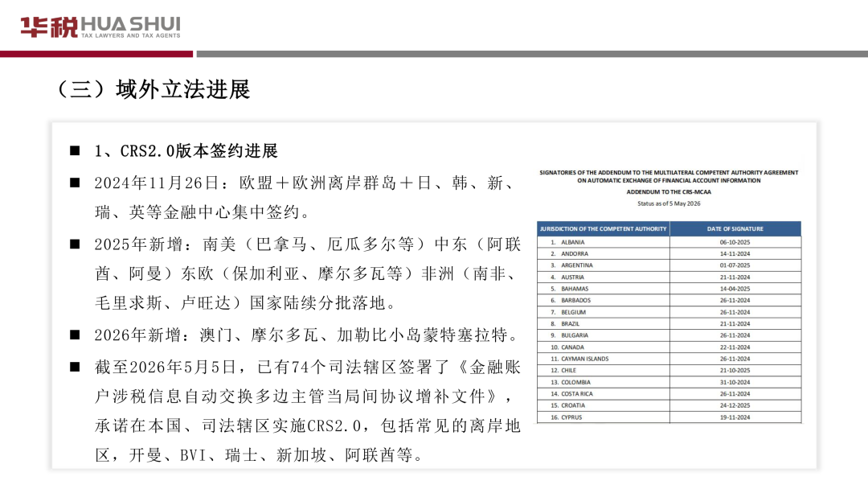Viewport: 868px width, 489px height.
Task: Click the CANADA row name cell
Action: 604,347
